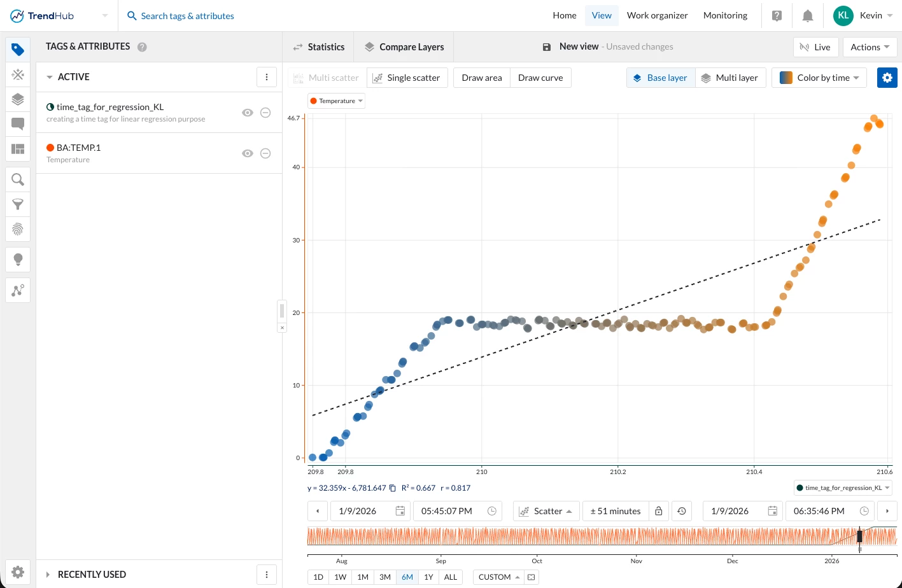Open the blue chart settings gear
902x588 pixels.
click(887, 78)
